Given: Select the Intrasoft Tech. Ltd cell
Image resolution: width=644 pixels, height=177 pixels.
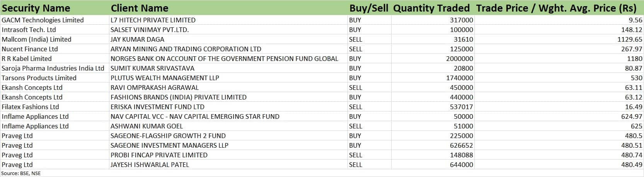Looking at the screenshot, I should coord(29,30).
